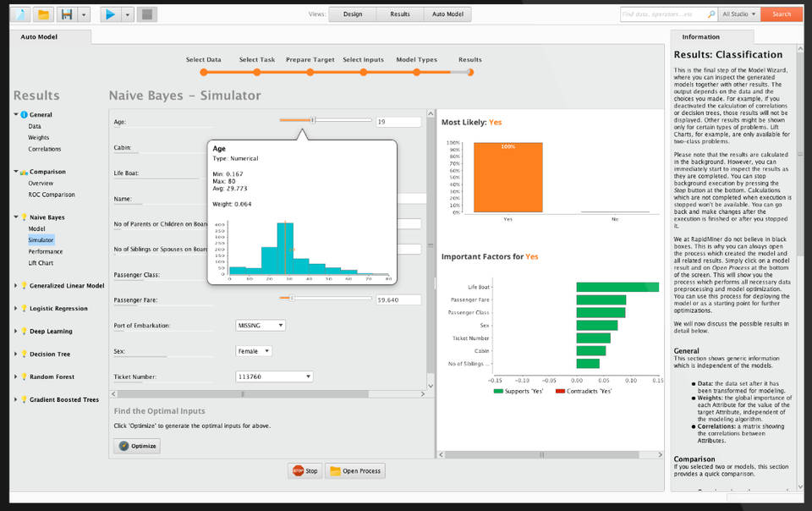Click the blue info icon beside General
Screen dimensions: 812x511
pos(24,114)
